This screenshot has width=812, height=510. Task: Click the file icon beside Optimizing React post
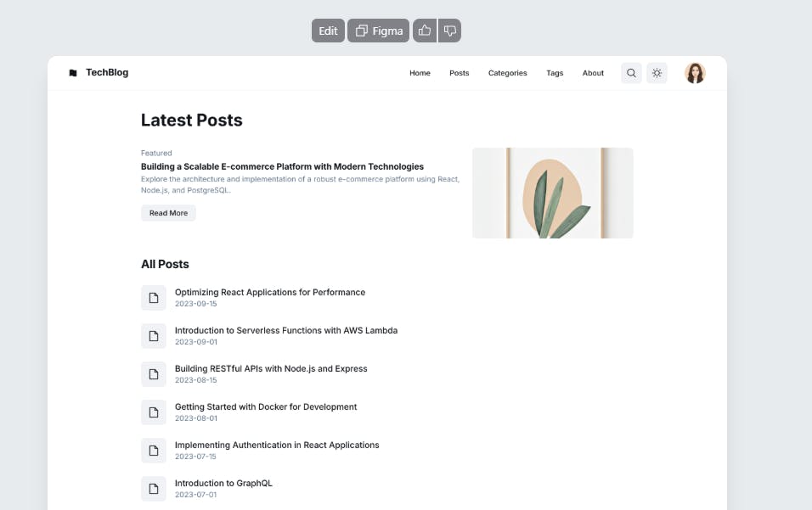pos(154,298)
